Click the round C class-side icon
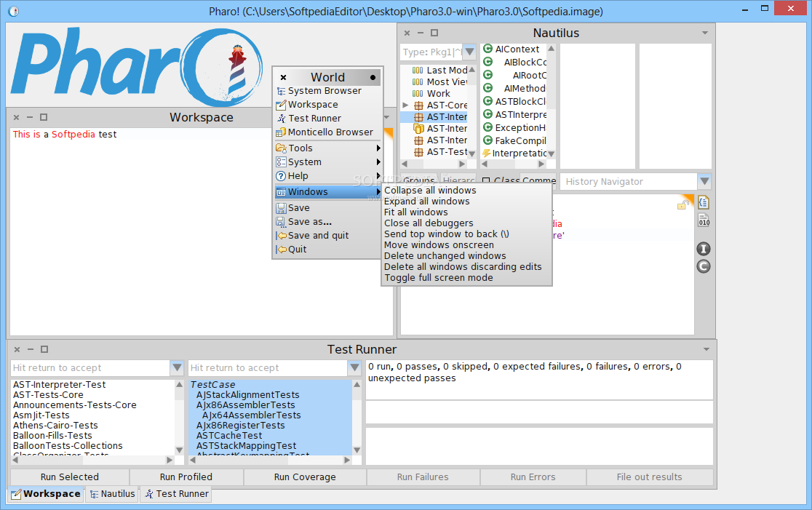Screen dimensions: 812x510 (704, 267)
